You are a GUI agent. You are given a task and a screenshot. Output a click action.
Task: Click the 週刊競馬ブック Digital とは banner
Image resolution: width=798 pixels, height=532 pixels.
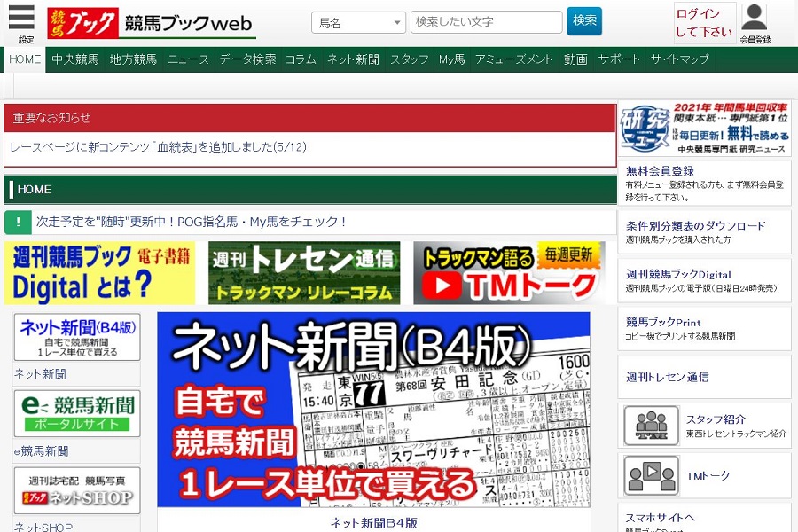99,273
